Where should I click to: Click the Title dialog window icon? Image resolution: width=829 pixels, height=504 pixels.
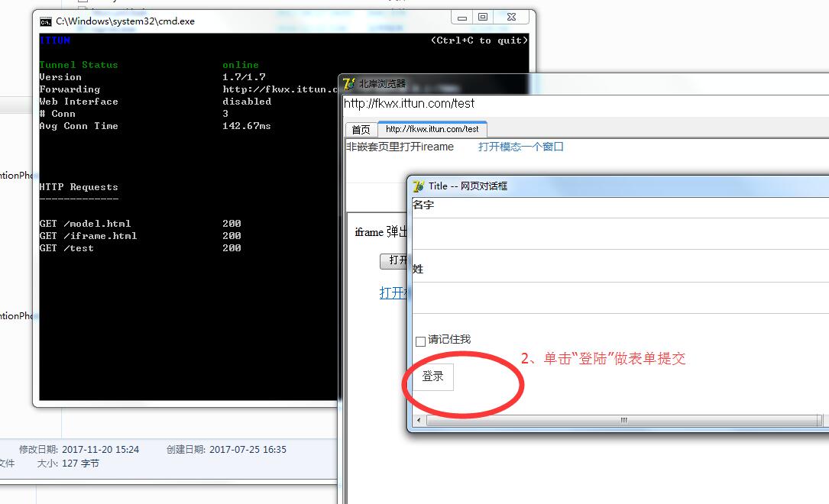coord(419,186)
